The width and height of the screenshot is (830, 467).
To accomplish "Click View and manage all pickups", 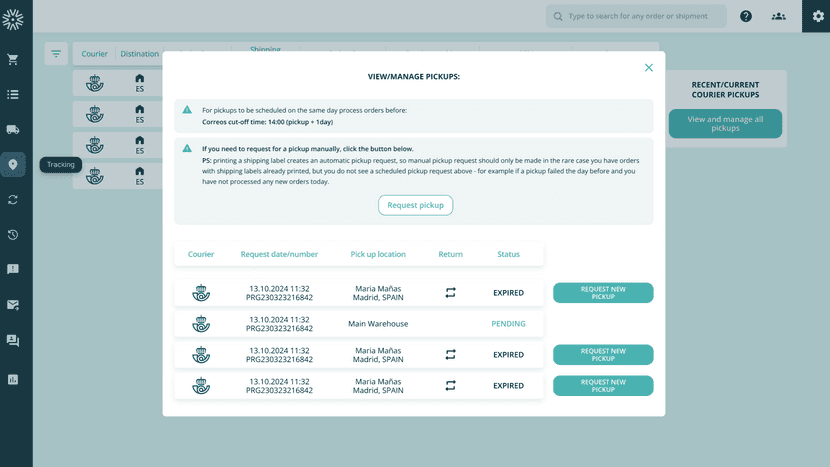I will point(725,124).
